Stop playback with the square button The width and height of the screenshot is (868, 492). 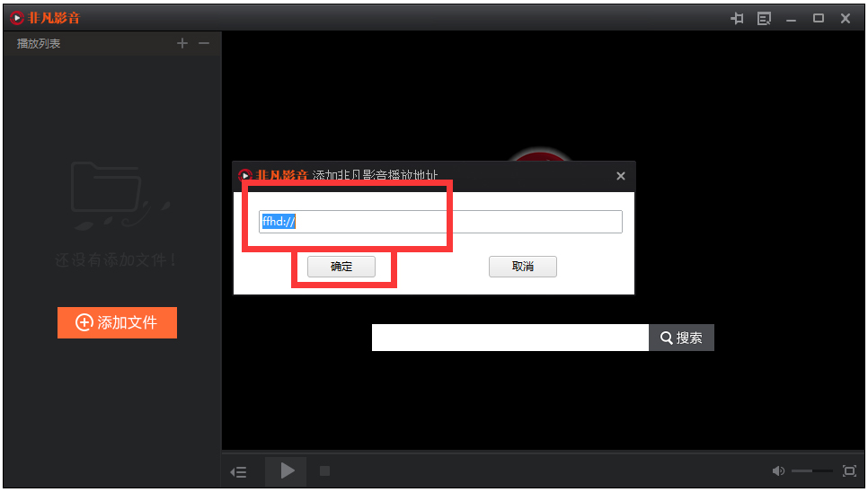(325, 471)
